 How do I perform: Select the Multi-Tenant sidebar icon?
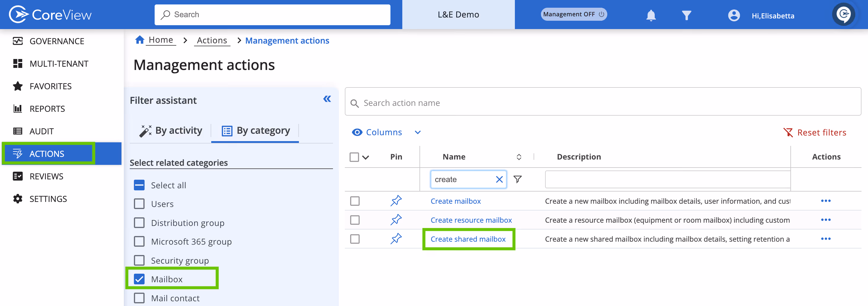[18, 63]
